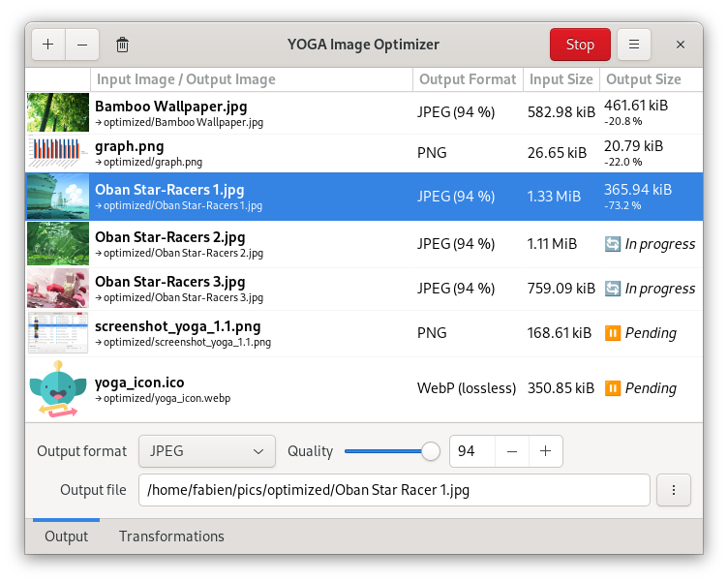
Task: Select Oban Star-Racers 2.jpg file name
Action: click(170, 237)
